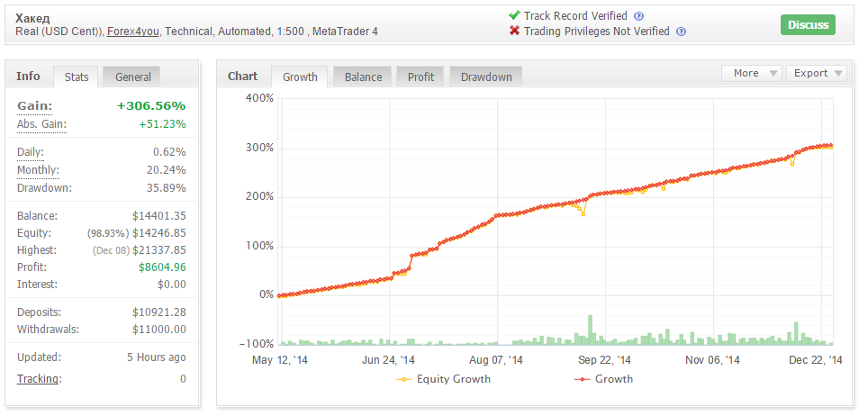Expand the More dropdown
Image resolution: width=868 pixels, height=416 pixels.
click(751, 73)
